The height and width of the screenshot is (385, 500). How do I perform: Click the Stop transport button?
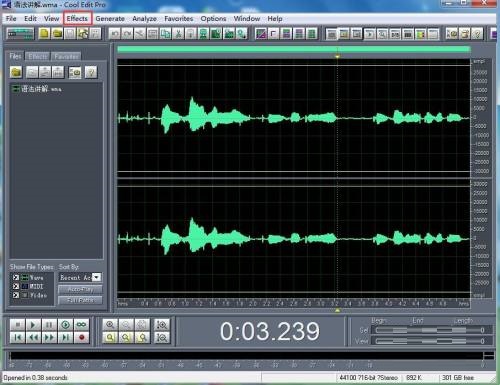(17, 324)
